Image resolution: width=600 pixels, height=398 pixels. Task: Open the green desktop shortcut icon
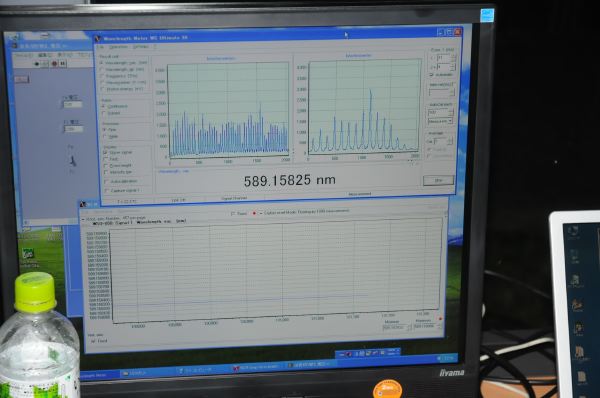(28, 253)
